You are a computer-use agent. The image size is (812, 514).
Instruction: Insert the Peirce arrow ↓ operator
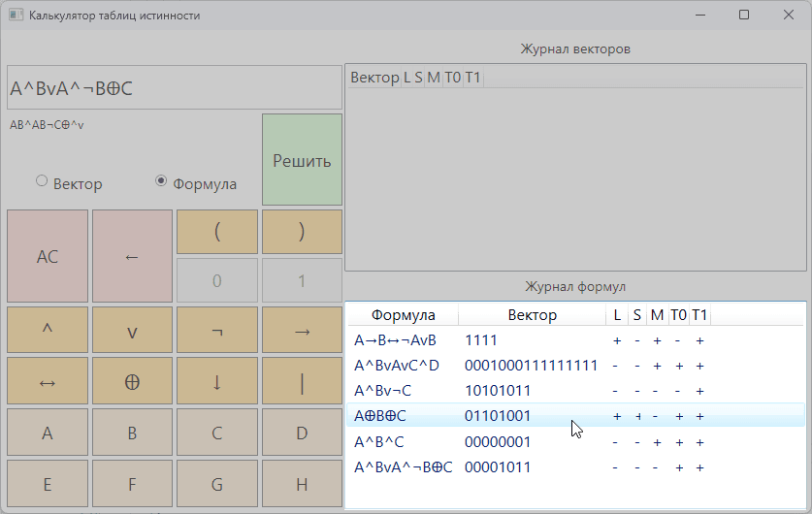tap(217, 381)
